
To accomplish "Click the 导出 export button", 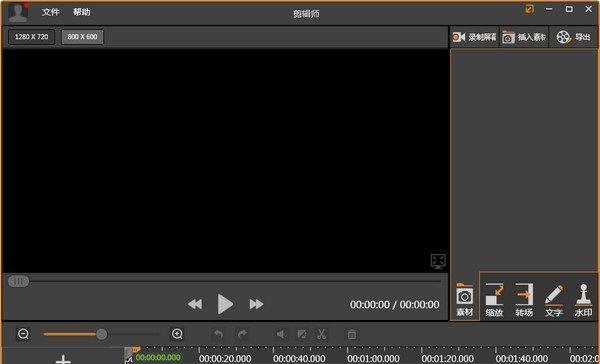I will [573, 37].
